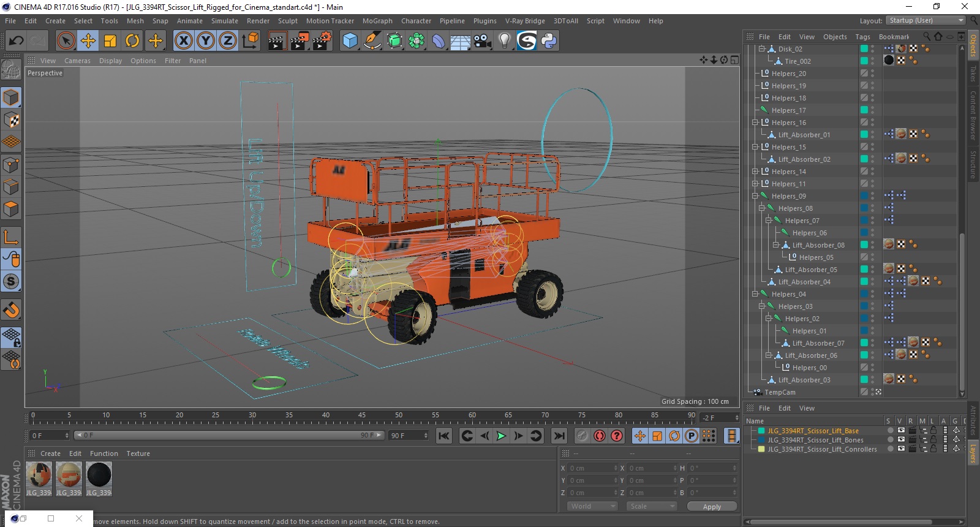The width and height of the screenshot is (980, 527).
Task: Switch to Polygons mode
Action: coord(11,209)
